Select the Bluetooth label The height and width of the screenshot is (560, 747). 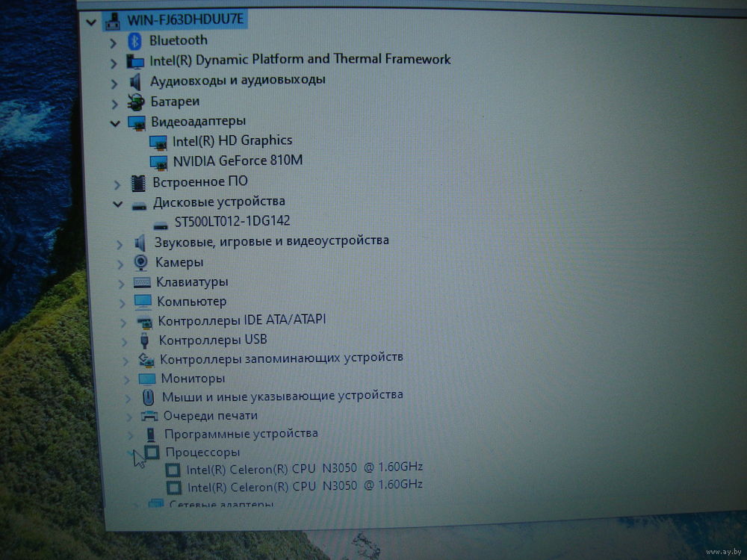(x=179, y=40)
